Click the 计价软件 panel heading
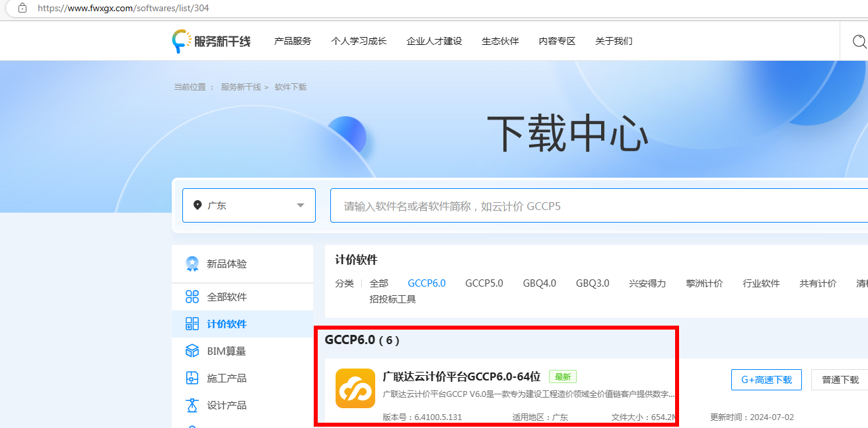This screenshot has height=428, width=868. [x=356, y=260]
